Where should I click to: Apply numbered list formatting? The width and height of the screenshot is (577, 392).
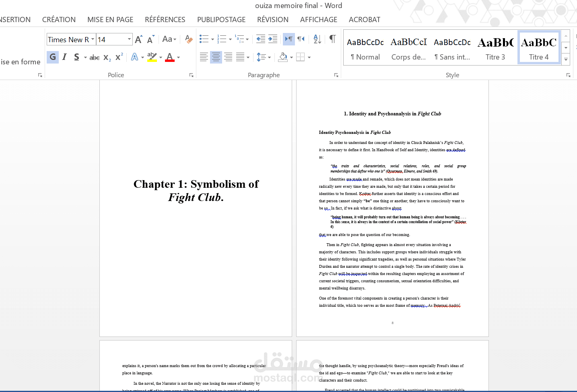tap(222, 39)
